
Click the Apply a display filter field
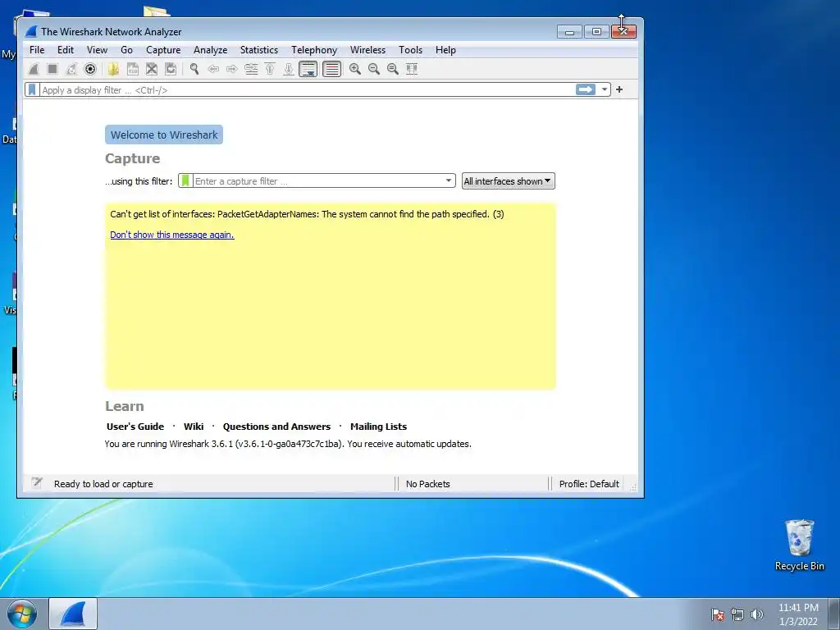tap(308, 90)
